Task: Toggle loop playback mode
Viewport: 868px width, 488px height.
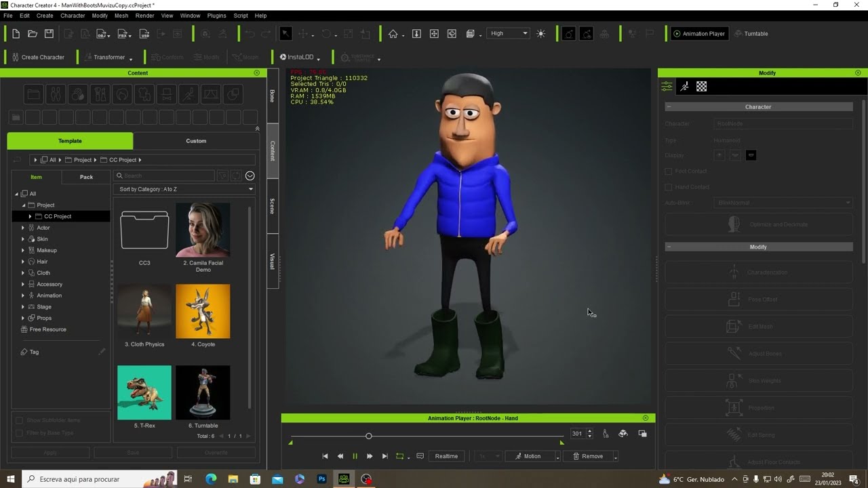Action: (x=400, y=456)
